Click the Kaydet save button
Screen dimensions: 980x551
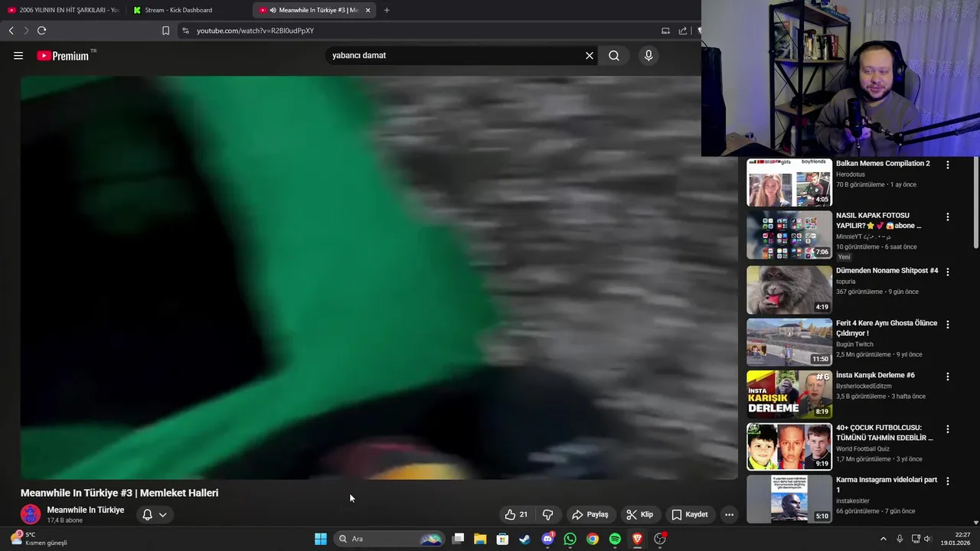click(x=690, y=514)
